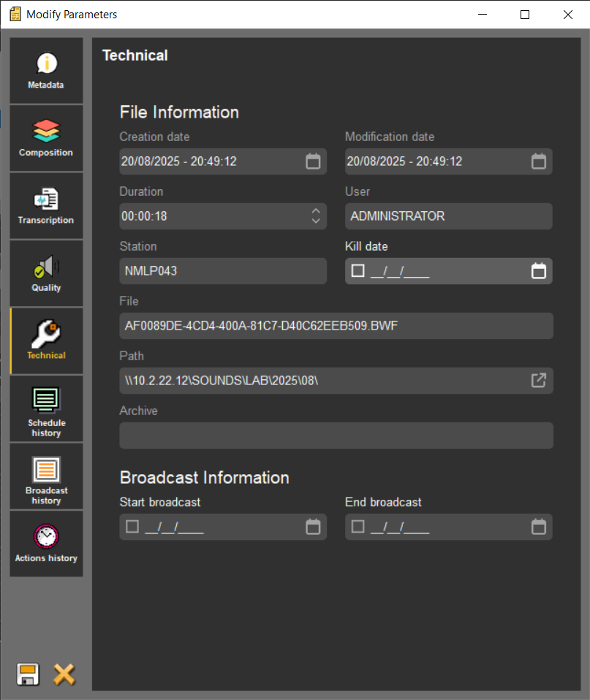Click the empty Archive field
Screen dimensions: 590x700
tap(336, 435)
